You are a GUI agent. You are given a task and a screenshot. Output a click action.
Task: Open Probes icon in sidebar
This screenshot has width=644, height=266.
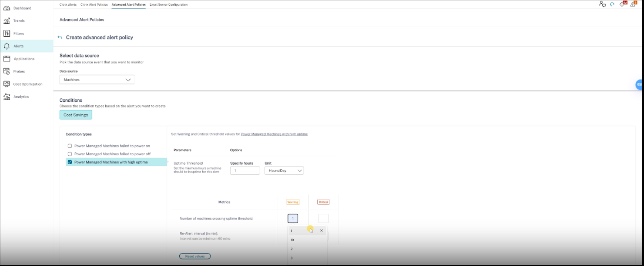point(6,71)
